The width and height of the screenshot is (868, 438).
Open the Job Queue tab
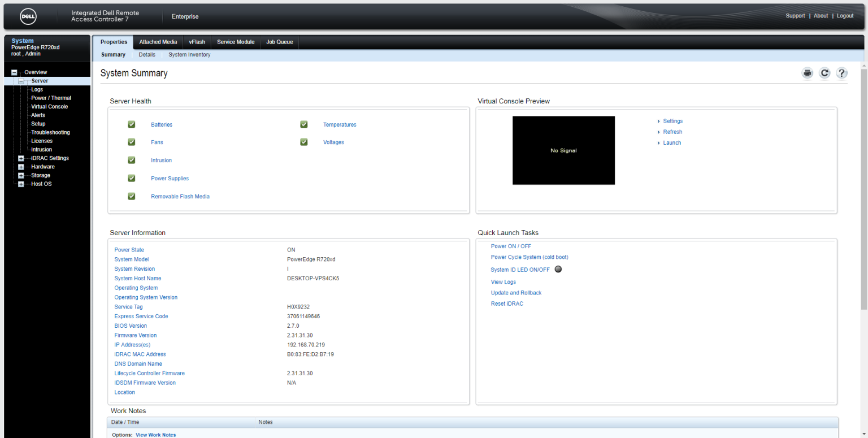point(279,42)
